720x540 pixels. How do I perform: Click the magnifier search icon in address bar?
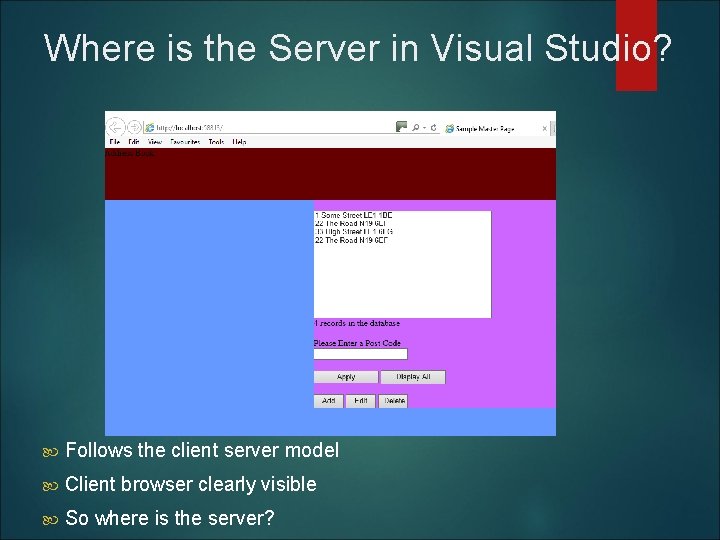pos(416,128)
